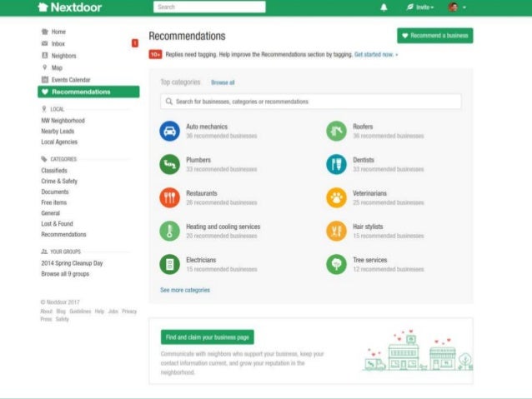Open Local Agencies link
This screenshot has height=399, width=532.
59,142
